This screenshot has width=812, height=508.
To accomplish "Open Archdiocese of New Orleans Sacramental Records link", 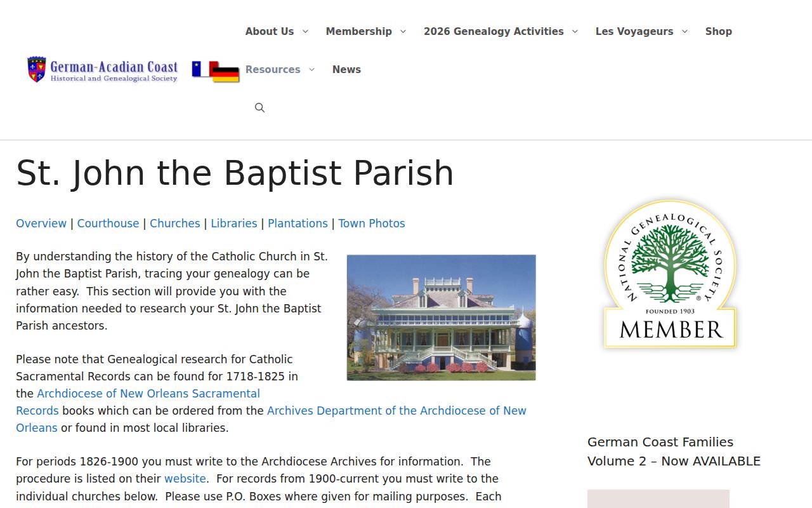I will coord(148,394).
